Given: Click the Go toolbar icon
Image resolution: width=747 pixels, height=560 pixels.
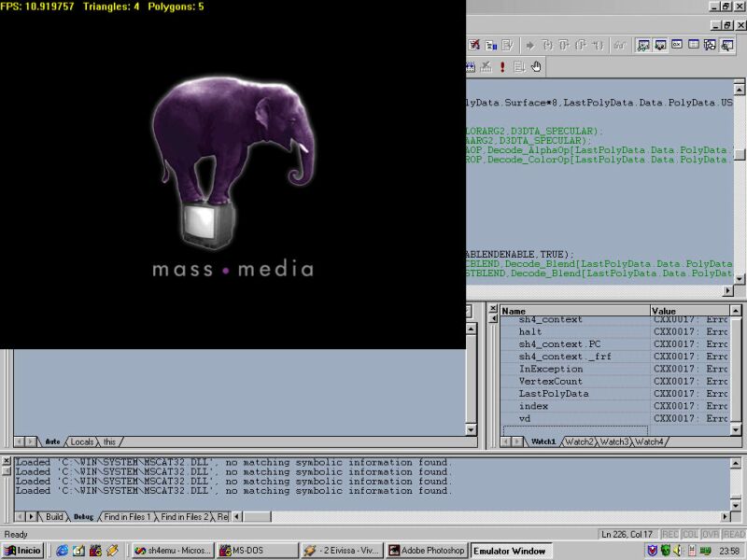Looking at the screenshot, I should click(x=519, y=66).
